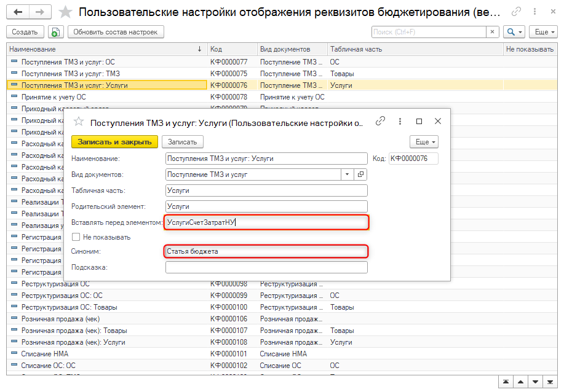Add main window to favorites star
Viewport: 564px width, 392px height.
pyautogui.click(x=65, y=12)
